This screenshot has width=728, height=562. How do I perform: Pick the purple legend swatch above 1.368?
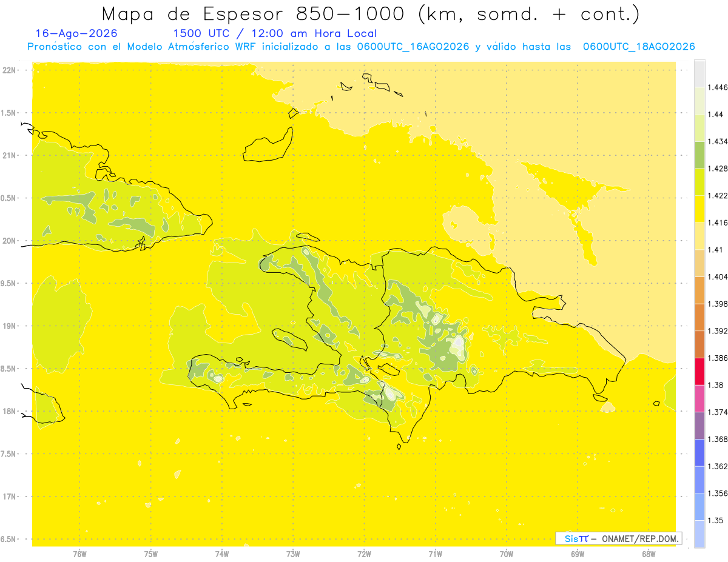pyautogui.click(x=699, y=426)
